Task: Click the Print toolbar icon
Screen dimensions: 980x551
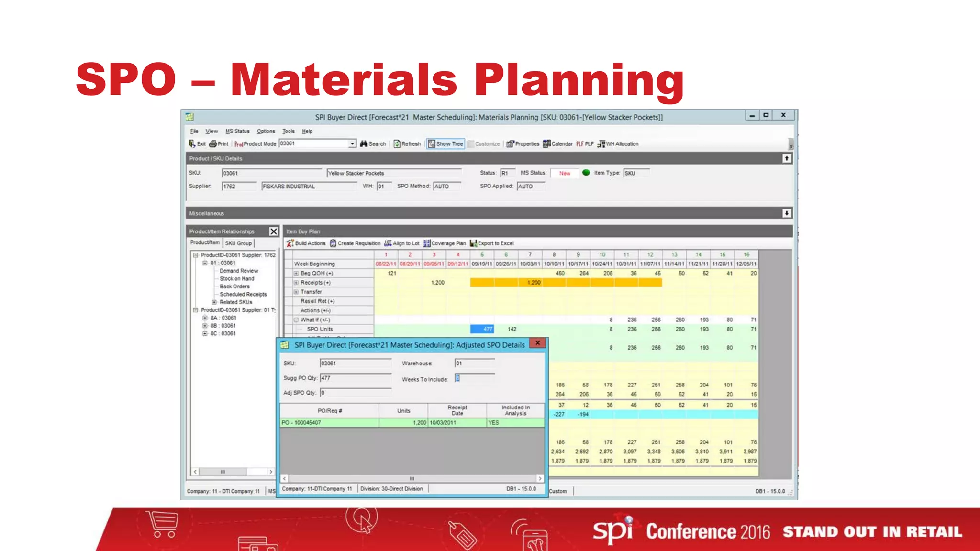Action: (x=213, y=144)
